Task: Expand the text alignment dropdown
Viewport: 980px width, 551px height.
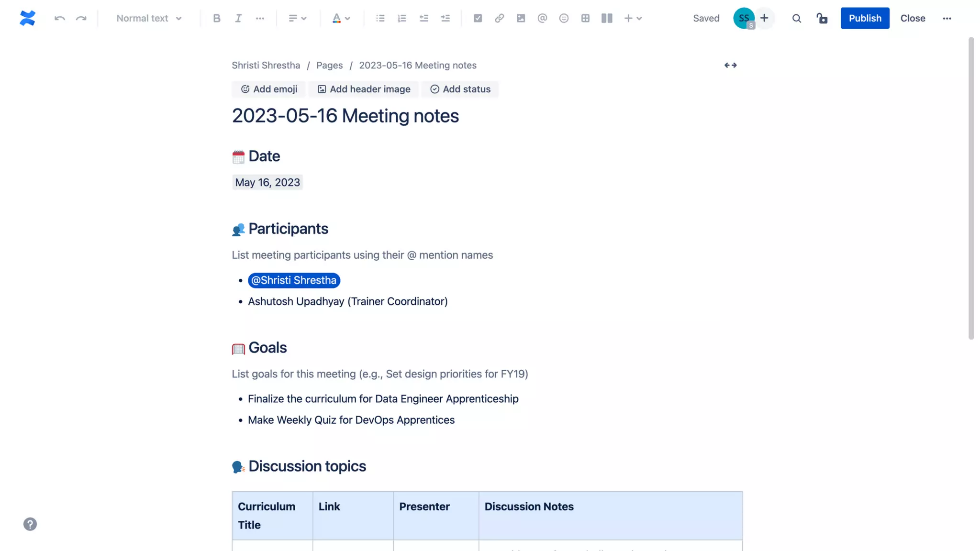Action: tap(297, 18)
